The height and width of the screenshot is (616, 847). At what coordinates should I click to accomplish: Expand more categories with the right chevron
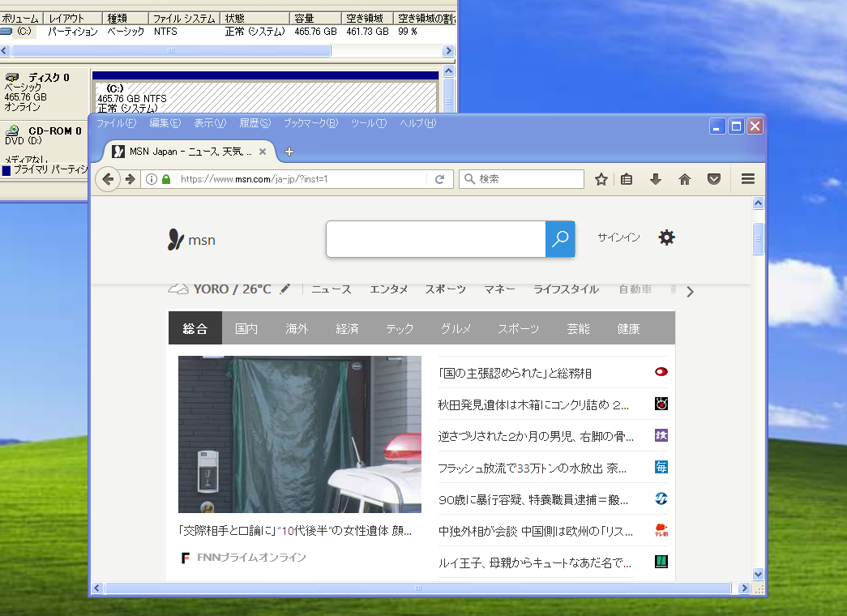pyautogui.click(x=690, y=290)
